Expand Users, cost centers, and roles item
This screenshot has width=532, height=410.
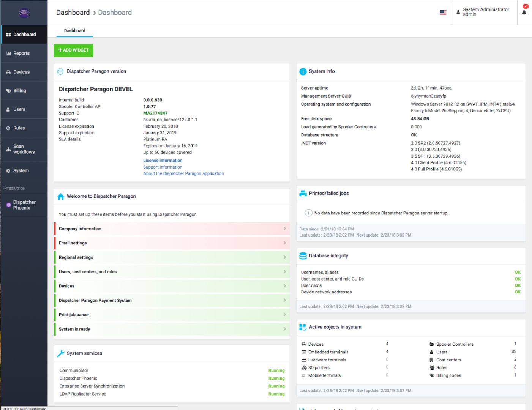point(172,272)
